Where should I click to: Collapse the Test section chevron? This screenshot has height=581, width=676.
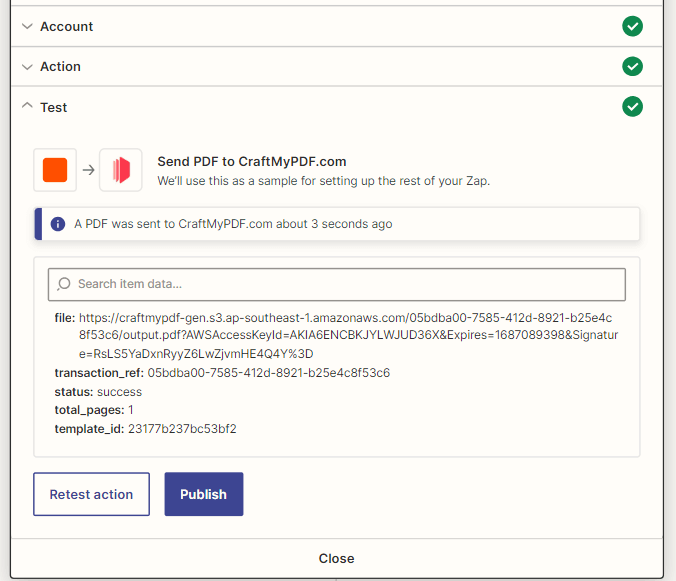(27, 105)
